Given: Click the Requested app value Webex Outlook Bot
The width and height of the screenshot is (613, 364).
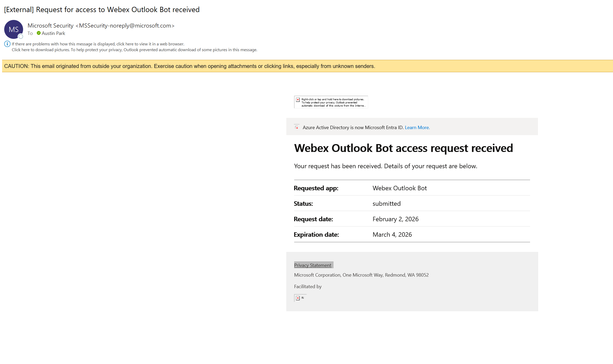Looking at the screenshot, I should (x=400, y=188).
